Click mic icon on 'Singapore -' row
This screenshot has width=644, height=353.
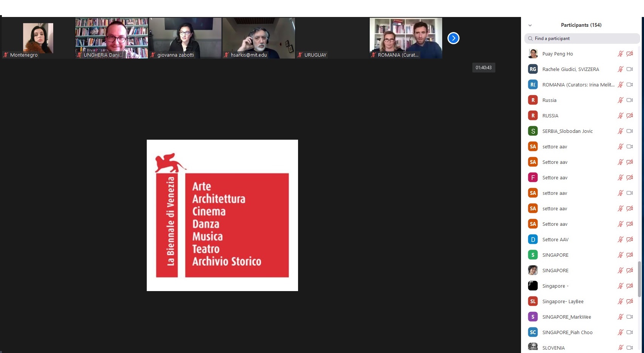(x=620, y=286)
